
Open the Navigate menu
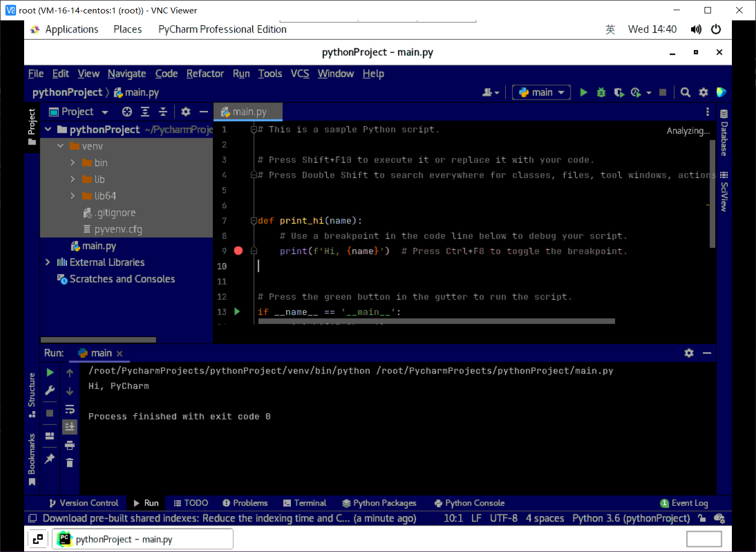(x=126, y=73)
